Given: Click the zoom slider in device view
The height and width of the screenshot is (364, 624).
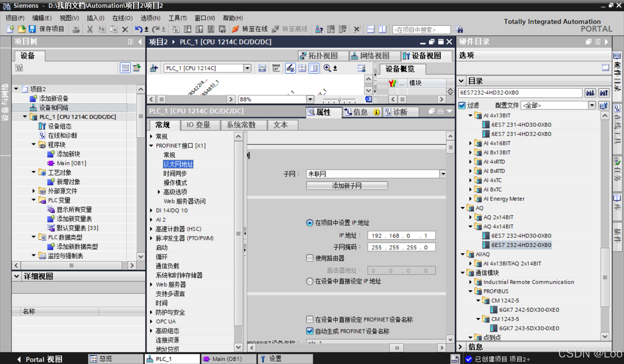Looking at the screenshot, I should tap(339, 99).
